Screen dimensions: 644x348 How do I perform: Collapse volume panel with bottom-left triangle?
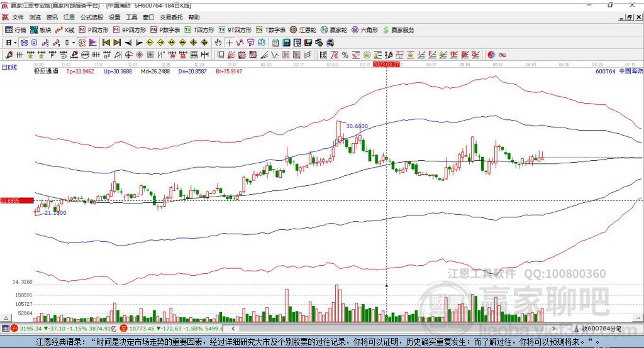click(x=6, y=318)
